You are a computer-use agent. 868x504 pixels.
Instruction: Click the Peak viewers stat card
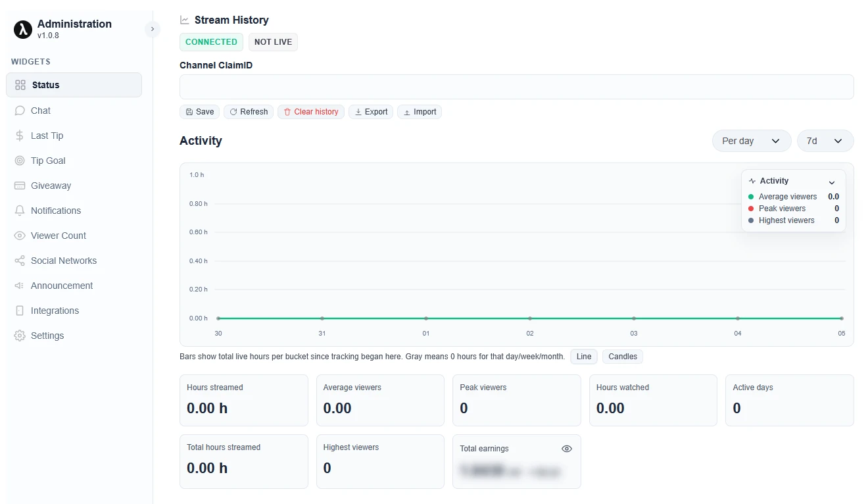517,401
